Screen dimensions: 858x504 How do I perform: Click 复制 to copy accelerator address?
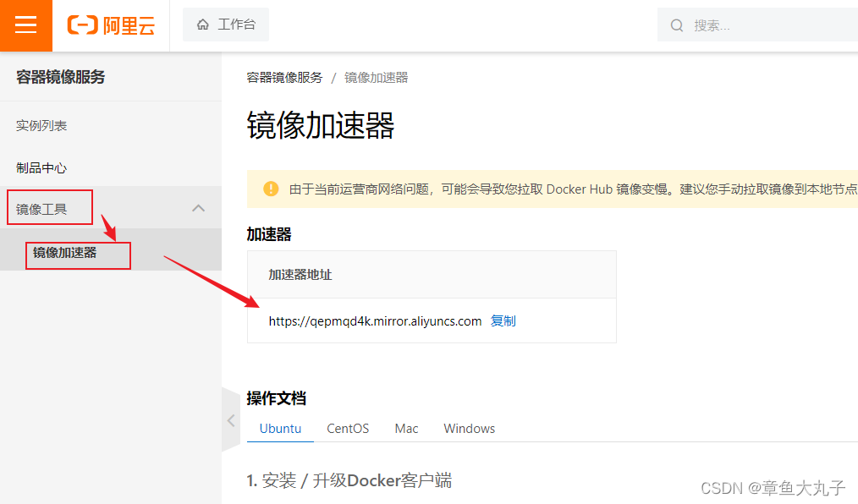(503, 320)
